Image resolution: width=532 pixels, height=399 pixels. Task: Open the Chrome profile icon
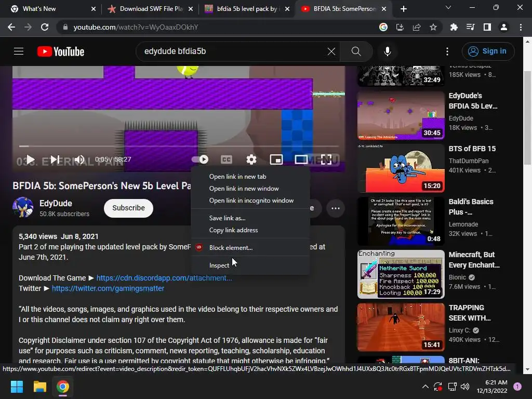click(504, 27)
